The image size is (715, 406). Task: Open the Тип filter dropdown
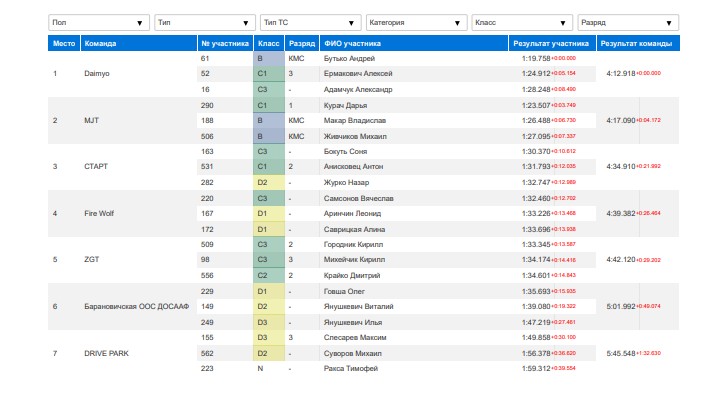205,22
